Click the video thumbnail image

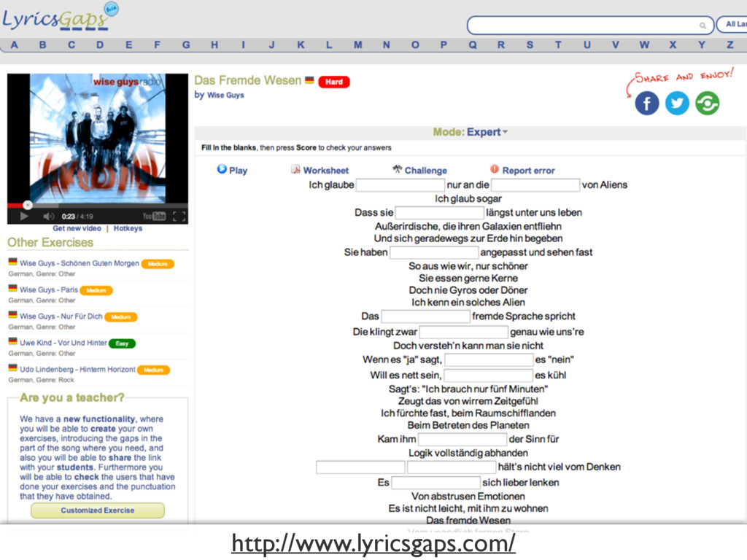tap(98, 138)
